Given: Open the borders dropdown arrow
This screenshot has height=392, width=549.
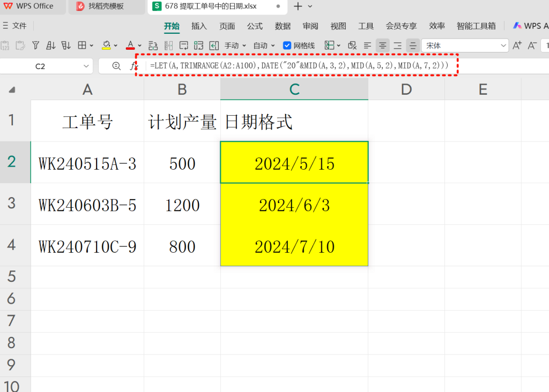Looking at the screenshot, I should point(91,46).
